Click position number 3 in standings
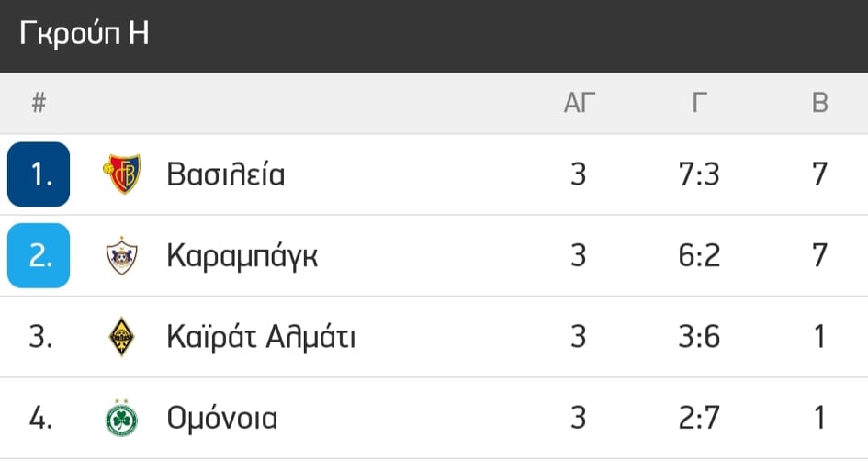The width and height of the screenshot is (868, 471). [40, 337]
